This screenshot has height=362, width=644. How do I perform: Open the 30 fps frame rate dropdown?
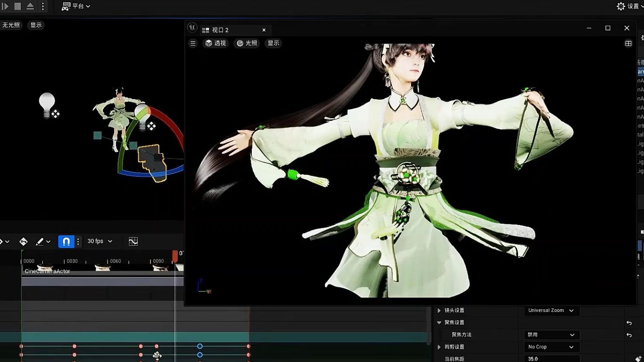click(100, 241)
